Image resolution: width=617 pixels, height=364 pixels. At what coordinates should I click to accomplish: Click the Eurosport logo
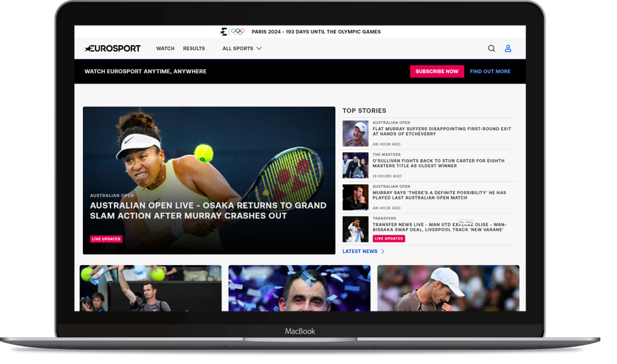pos(113,49)
